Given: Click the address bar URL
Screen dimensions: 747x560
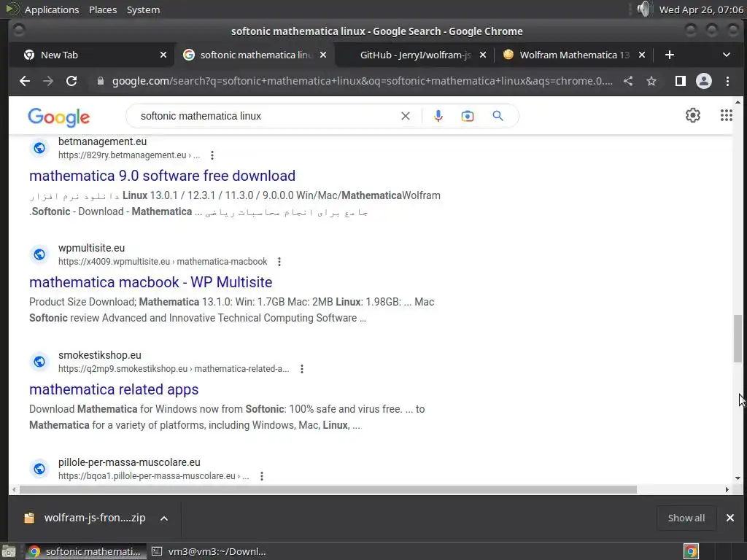Looking at the screenshot, I should tap(362, 82).
